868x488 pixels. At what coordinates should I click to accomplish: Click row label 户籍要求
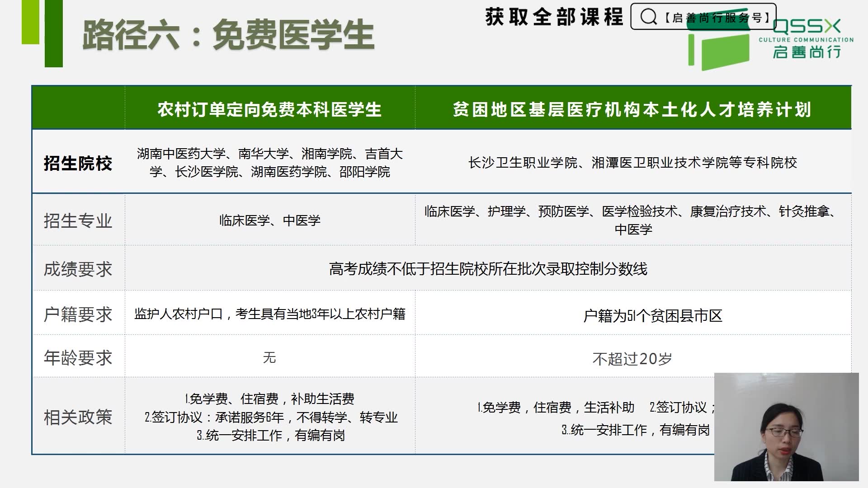[x=78, y=314]
